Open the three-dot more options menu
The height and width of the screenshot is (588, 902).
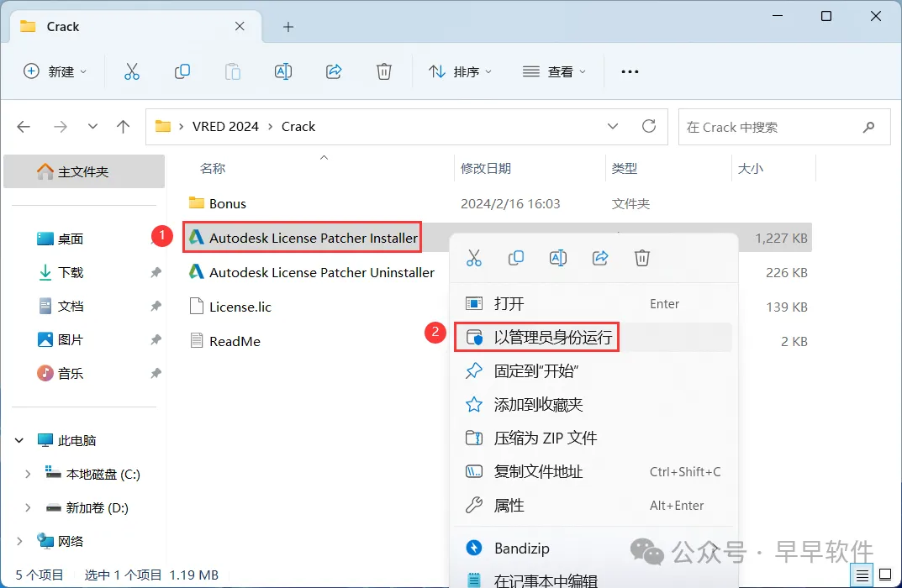coord(630,72)
